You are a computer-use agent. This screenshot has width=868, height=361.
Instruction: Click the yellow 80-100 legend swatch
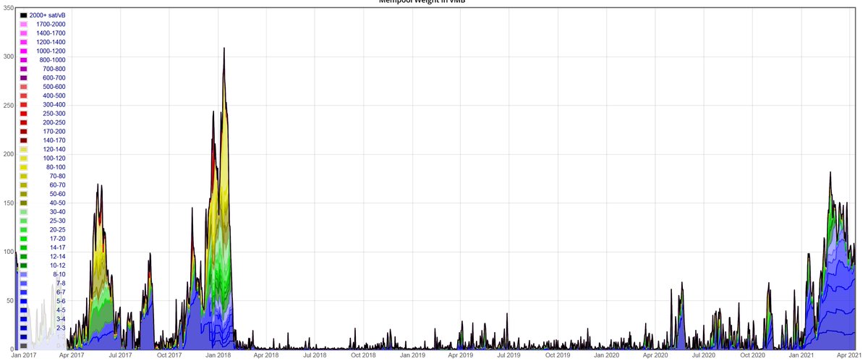pos(24,167)
